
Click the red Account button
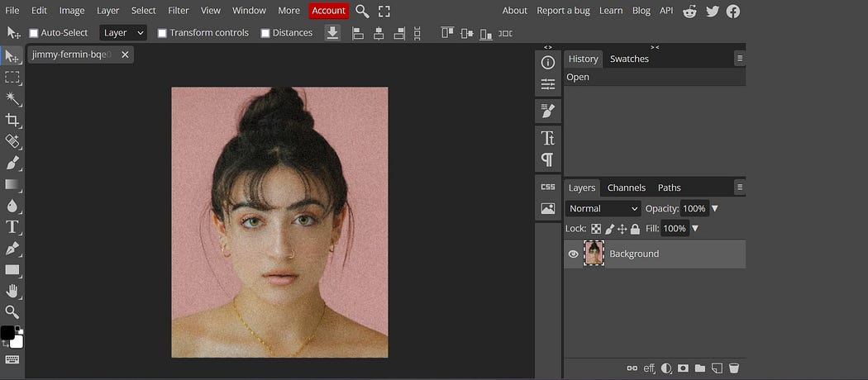pos(328,11)
